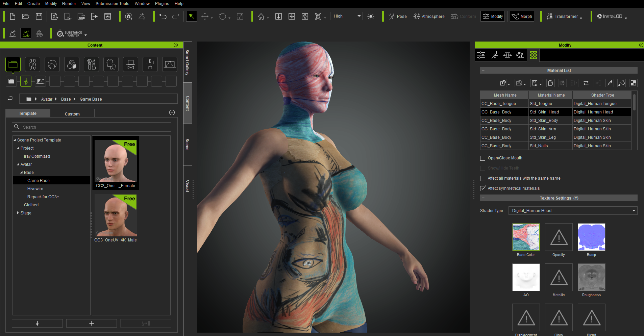The width and height of the screenshot is (644, 336).
Task: Check Affect all materials with the same name
Action: pyautogui.click(x=483, y=178)
